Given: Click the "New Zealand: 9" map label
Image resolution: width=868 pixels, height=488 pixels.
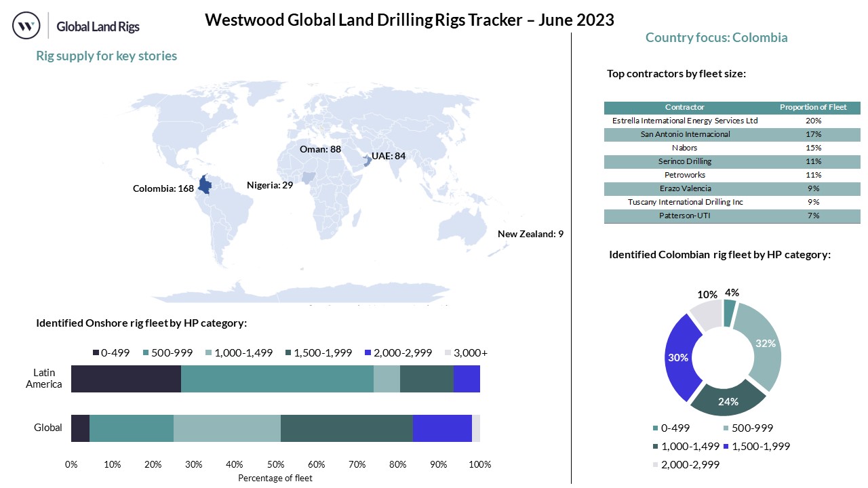Looking at the screenshot, I should click(x=530, y=234).
